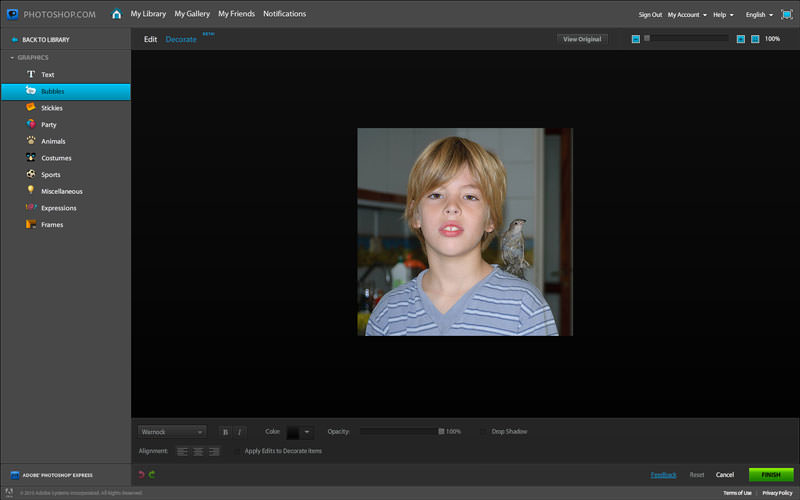The width and height of the screenshot is (800, 500).
Task: Check Apply Edits to Decorate Items
Action: pos(237,451)
